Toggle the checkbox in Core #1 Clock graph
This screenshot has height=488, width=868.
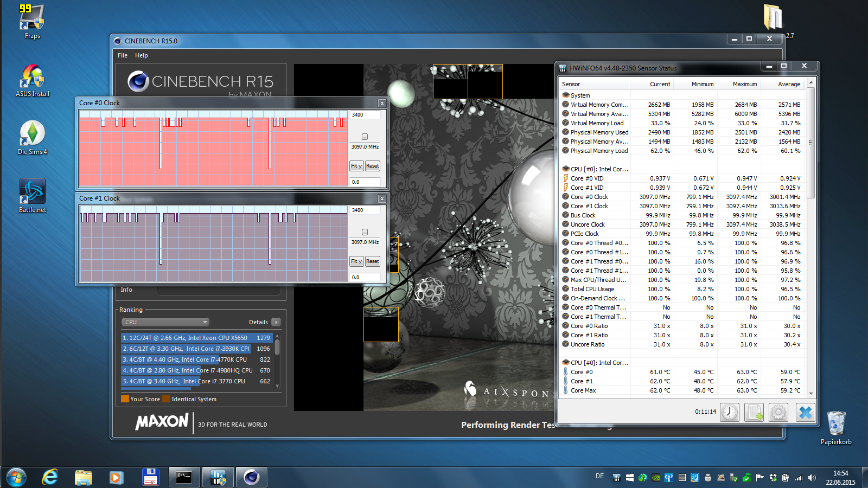(x=365, y=232)
